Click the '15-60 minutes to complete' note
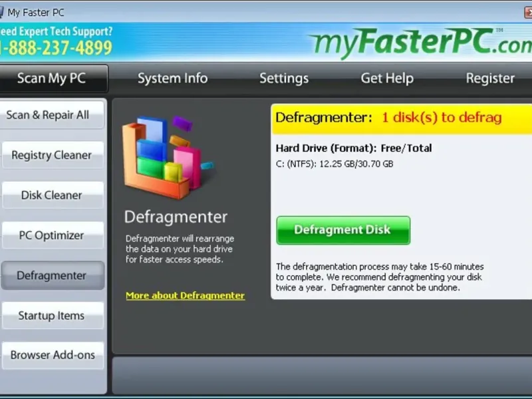The height and width of the screenshot is (399, 532). pos(380,277)
